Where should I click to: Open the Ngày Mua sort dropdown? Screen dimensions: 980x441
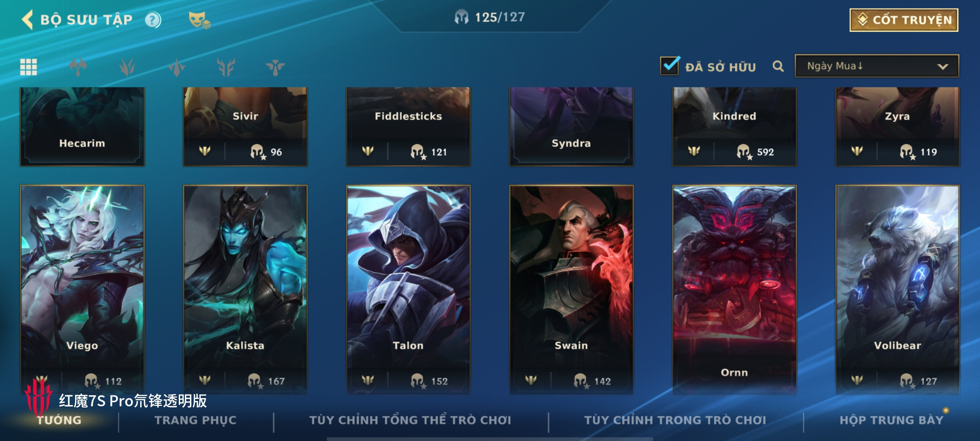tap(877, 66)
